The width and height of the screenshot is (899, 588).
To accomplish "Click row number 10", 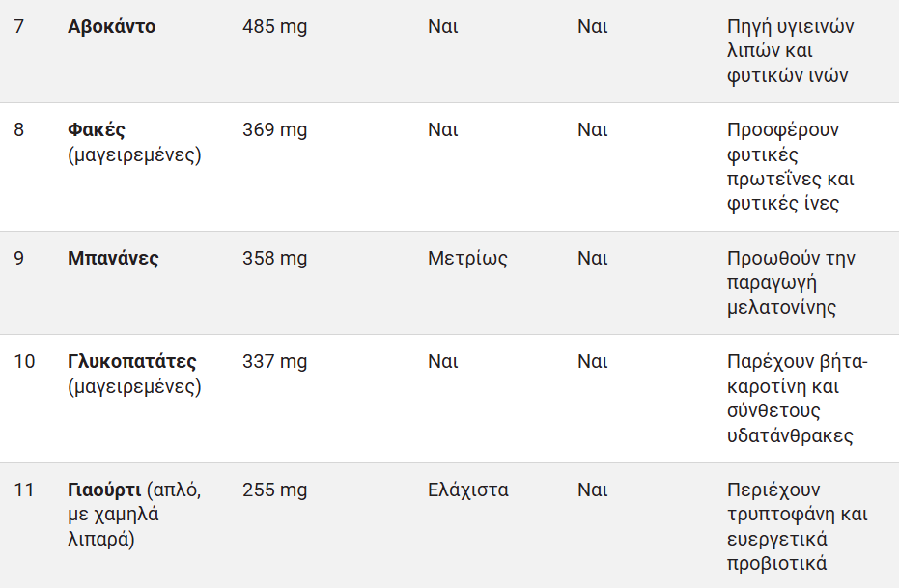I will 24,362.
